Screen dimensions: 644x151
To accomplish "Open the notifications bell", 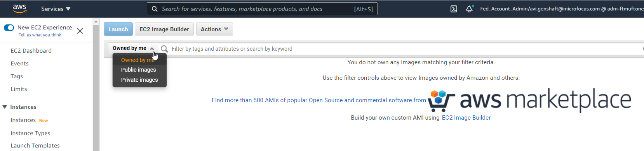I will click(x=469, y=9).
